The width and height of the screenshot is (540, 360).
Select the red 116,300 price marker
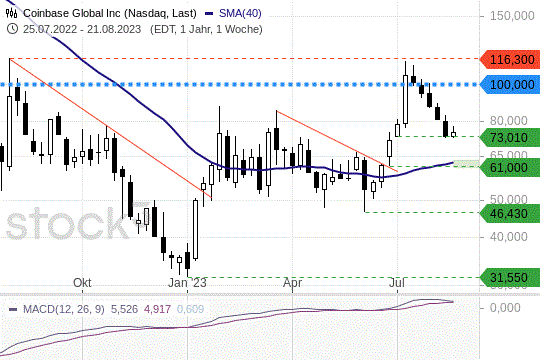pos(510,60)
